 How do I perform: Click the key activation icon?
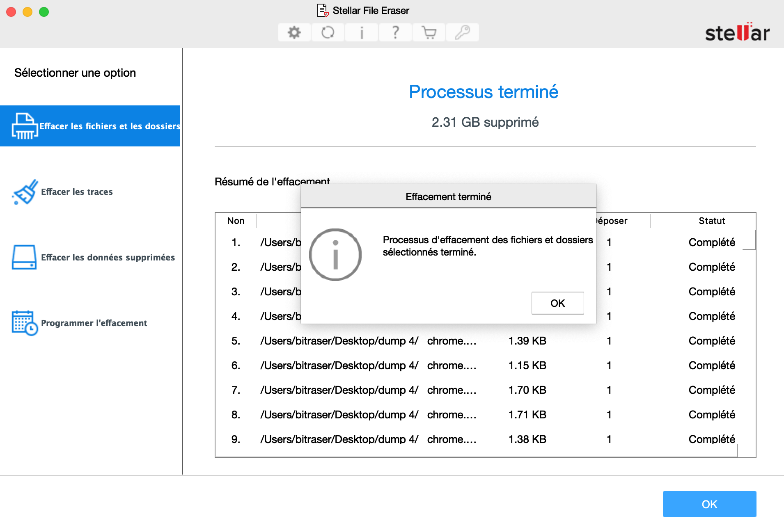(x=463, y=32)
